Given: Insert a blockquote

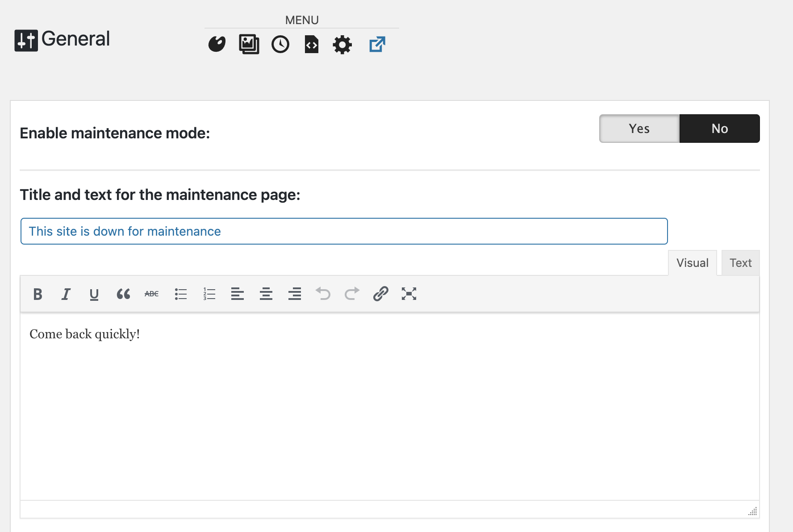Looking at the screenshot, I should coord(123,294).
